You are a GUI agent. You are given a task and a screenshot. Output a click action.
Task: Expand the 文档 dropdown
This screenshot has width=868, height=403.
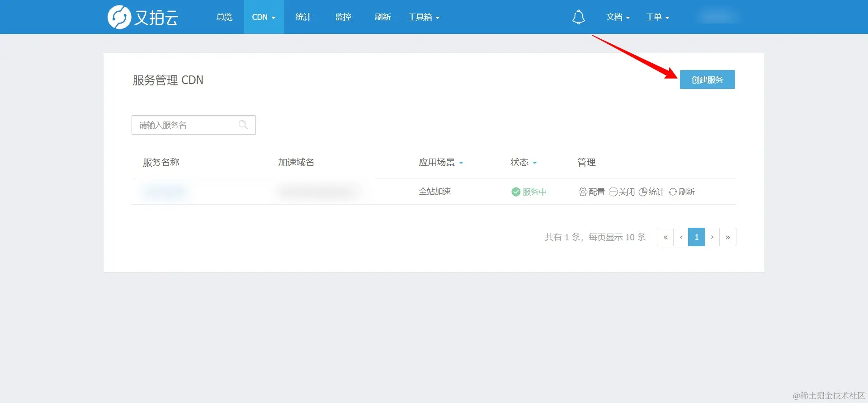tap(618, 17)
